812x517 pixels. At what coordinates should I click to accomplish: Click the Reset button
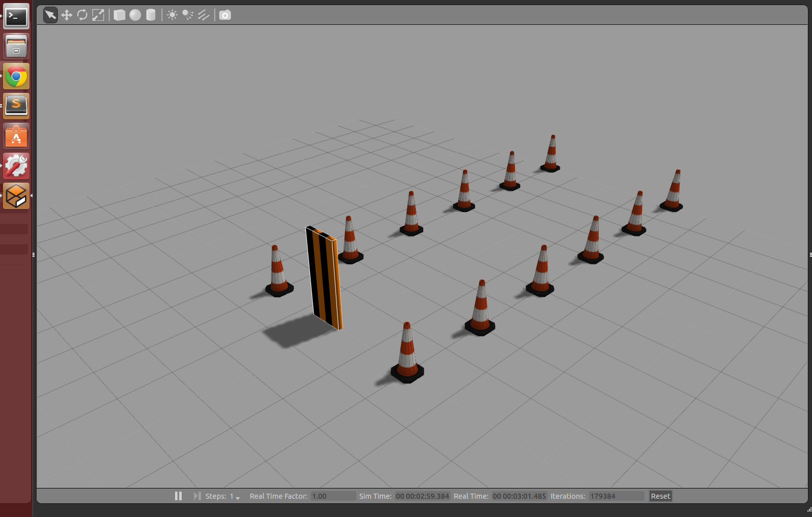(660, 496)
